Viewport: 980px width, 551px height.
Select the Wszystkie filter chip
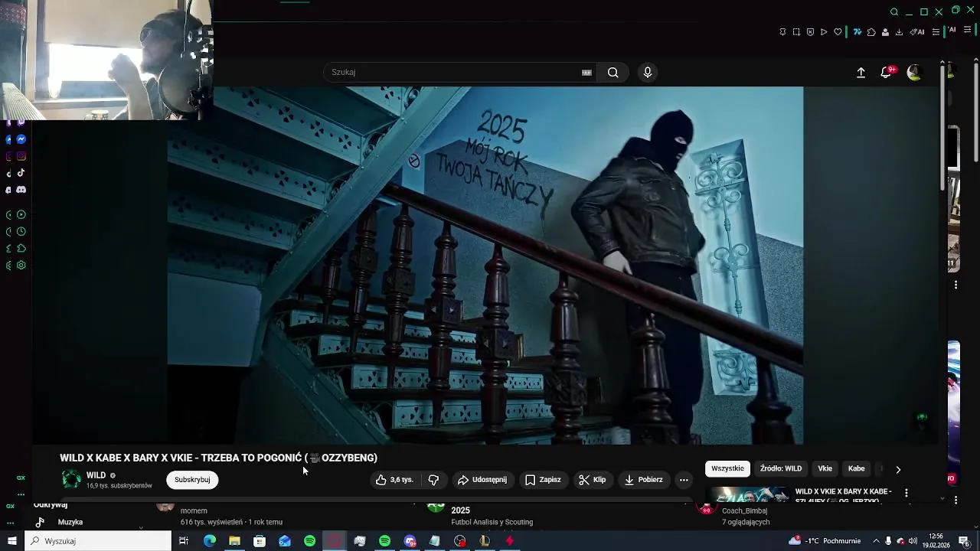coord(727,468)
